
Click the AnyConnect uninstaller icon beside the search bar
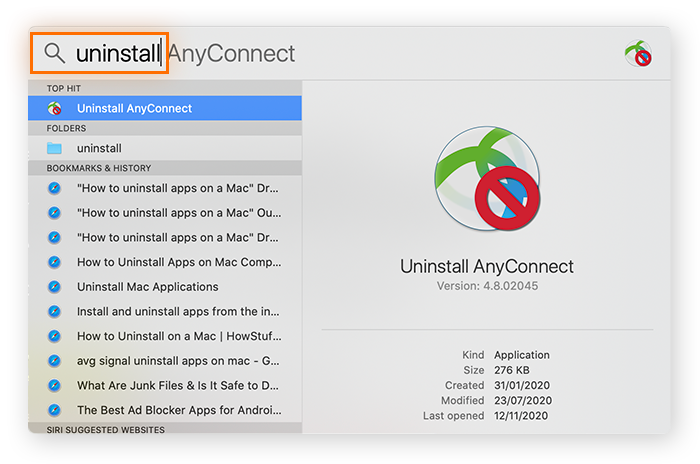pos(638,54)
